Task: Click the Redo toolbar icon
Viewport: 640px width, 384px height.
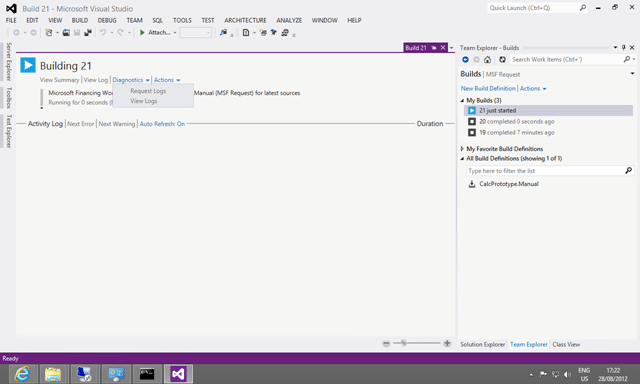Action: [120, 33]
